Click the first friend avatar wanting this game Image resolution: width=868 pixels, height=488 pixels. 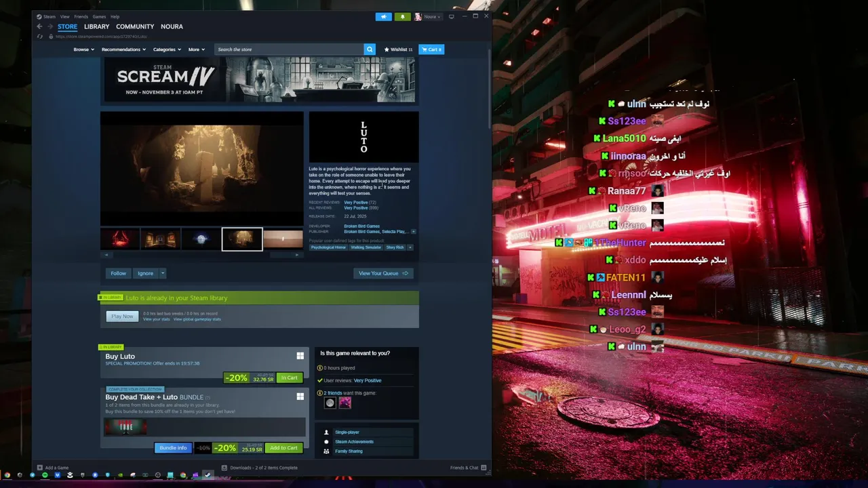coord(330,403)
